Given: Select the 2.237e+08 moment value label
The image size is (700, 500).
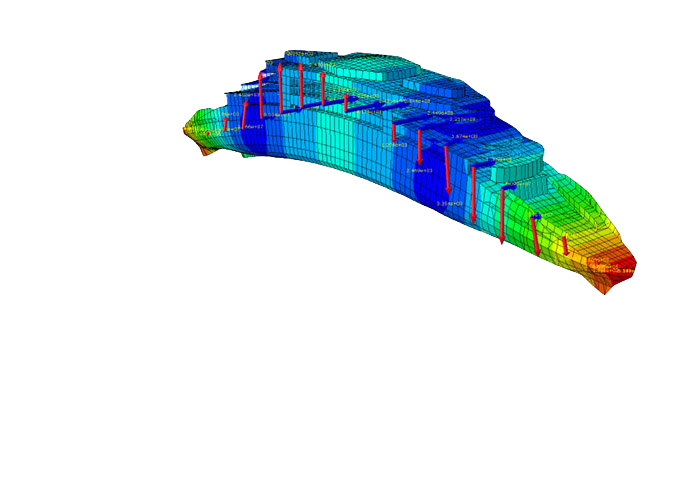Looking at the screenshot, I should 463,119.
